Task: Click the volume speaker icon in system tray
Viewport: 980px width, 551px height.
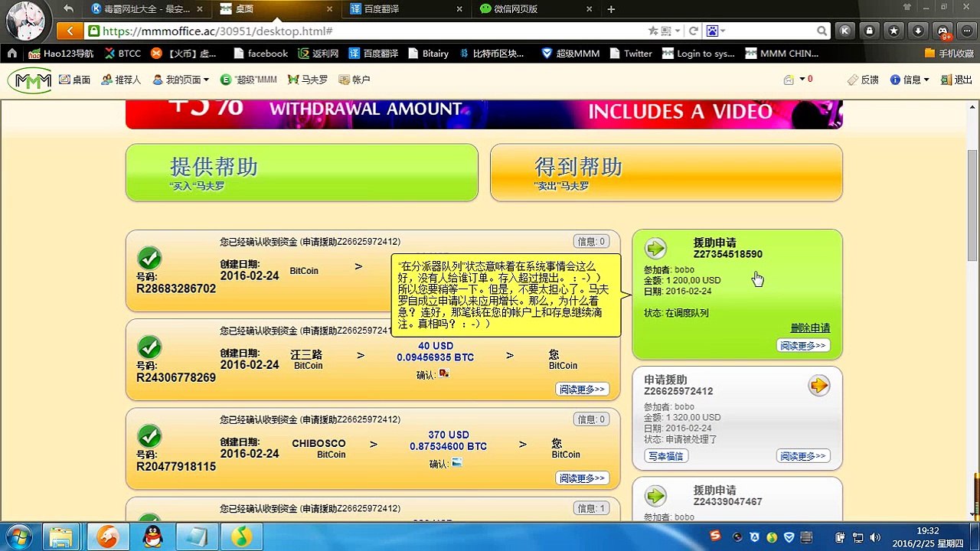Action: [x=875, y=537]
